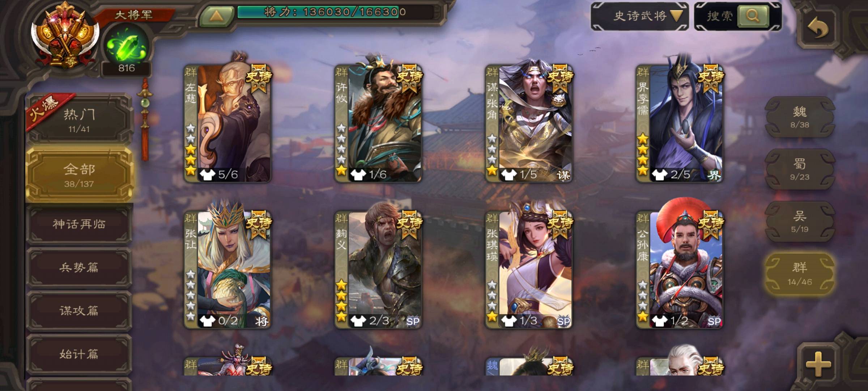Select the 魏 faction filter
This screenshot has width=868, height=391.
coord(800,117)
